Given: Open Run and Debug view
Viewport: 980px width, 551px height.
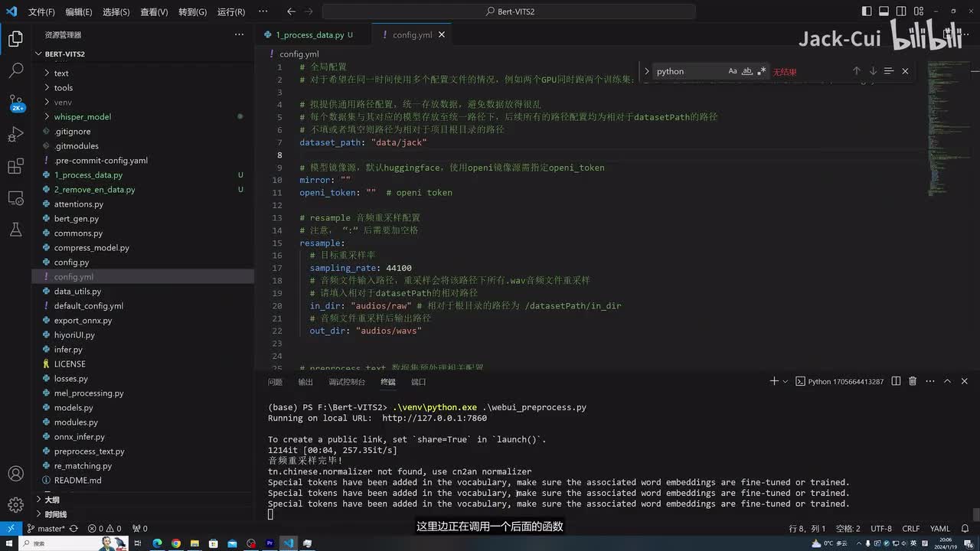Looking at the screenshot, I should click(x=15, y=135).
